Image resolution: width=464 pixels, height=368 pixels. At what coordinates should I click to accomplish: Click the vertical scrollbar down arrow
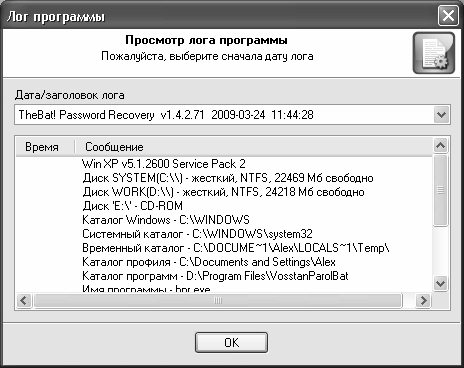(440, 284)
